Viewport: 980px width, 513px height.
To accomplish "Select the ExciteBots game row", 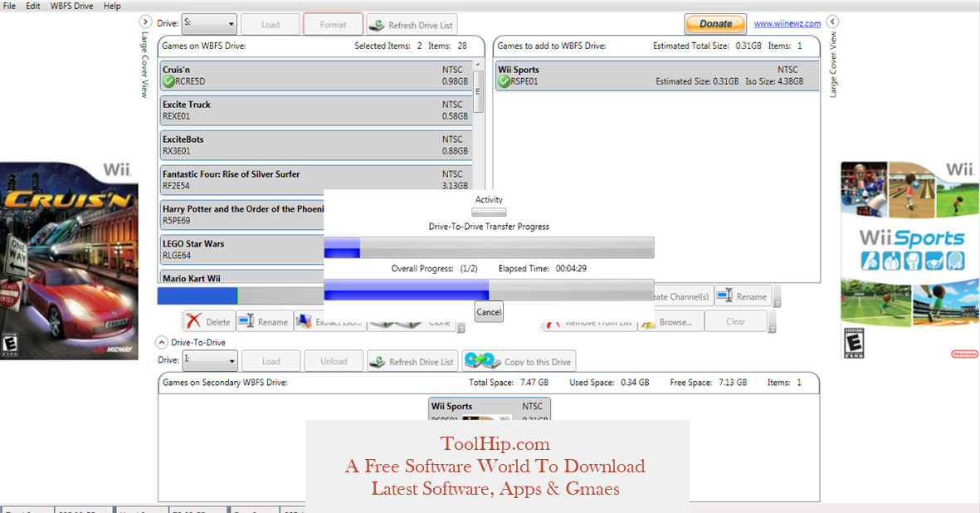I will pos(315,145).
